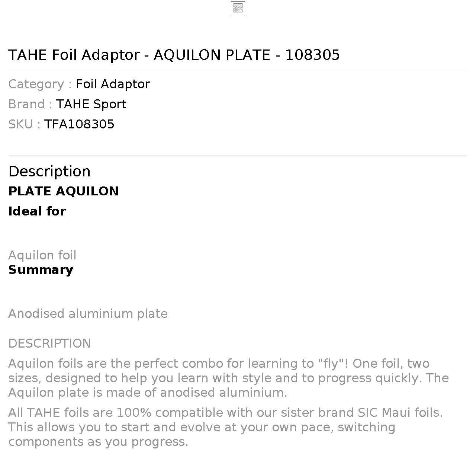Click the paragraph about learning to fly
Image resolution: width=476 pixels, height=457 pixels.
pos(229,378)
